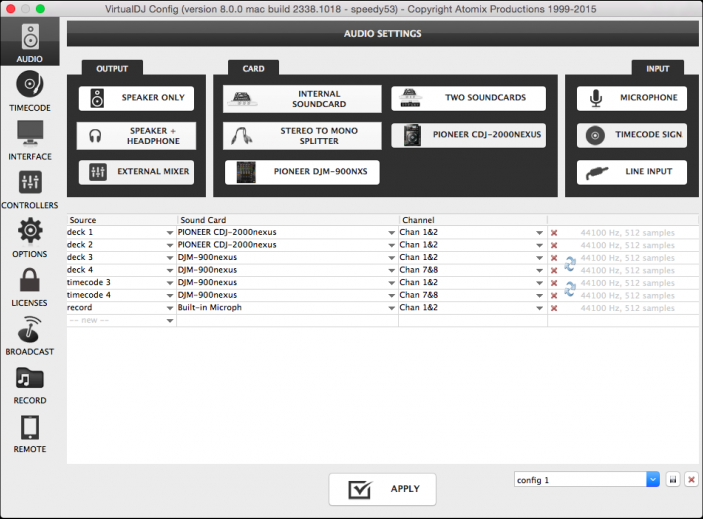The width and height of the screenshot is (703, 519).
Task: Delete the deck 4 audio row
Action: click(554, 270)
